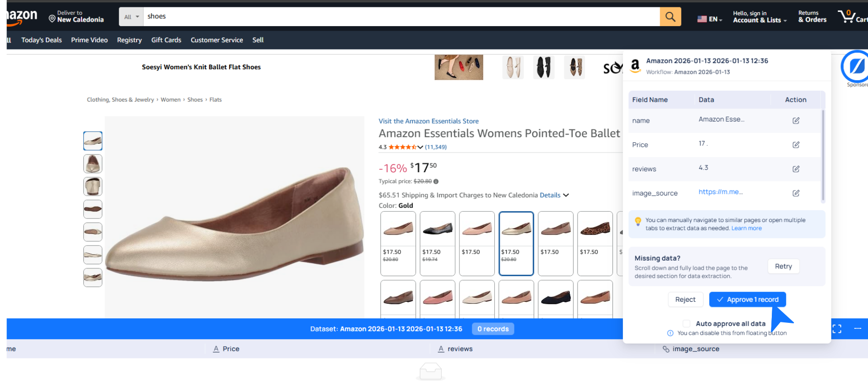The width and height of the screenshot is (868, 381).
Task: Click the orange search magnifier button
Action: 670,17
